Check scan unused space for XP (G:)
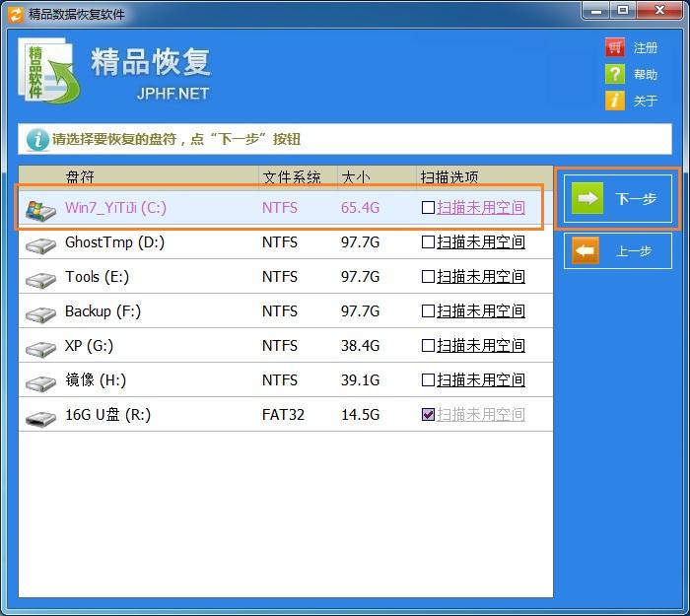690x616 pixels. [x=428, y=345]
